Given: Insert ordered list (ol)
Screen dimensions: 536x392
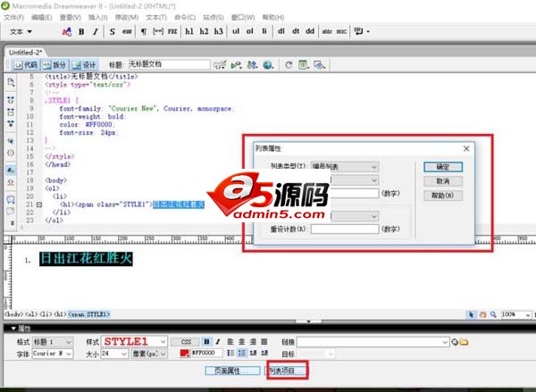Looking at the screenshot, I should [x=250, y=31].
